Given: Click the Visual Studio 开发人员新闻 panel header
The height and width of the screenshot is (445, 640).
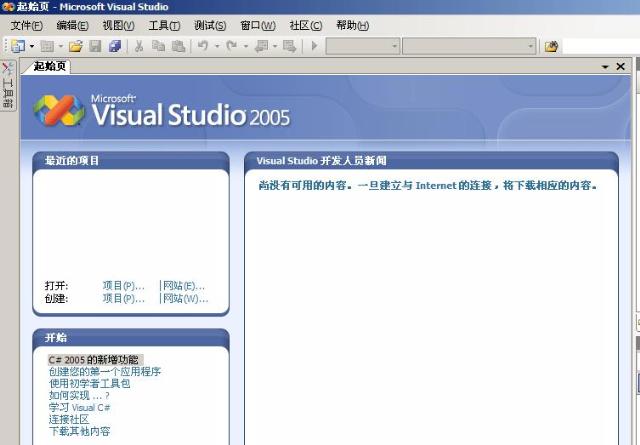Looking at the screenshot, I should [431, 160].
